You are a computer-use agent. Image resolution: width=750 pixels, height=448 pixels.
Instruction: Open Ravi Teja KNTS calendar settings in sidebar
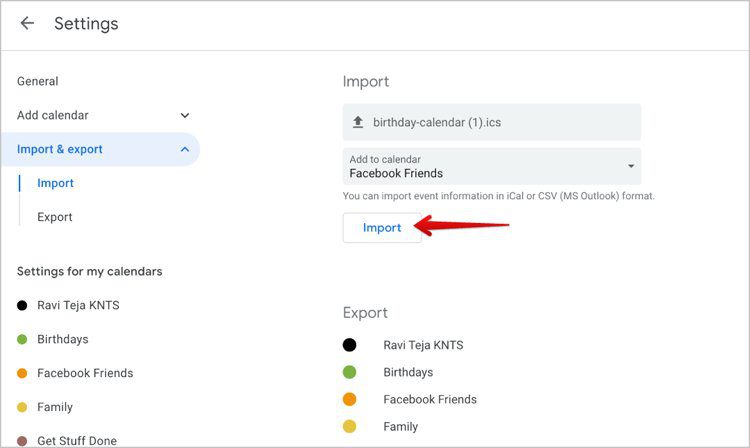pos(78,305)
